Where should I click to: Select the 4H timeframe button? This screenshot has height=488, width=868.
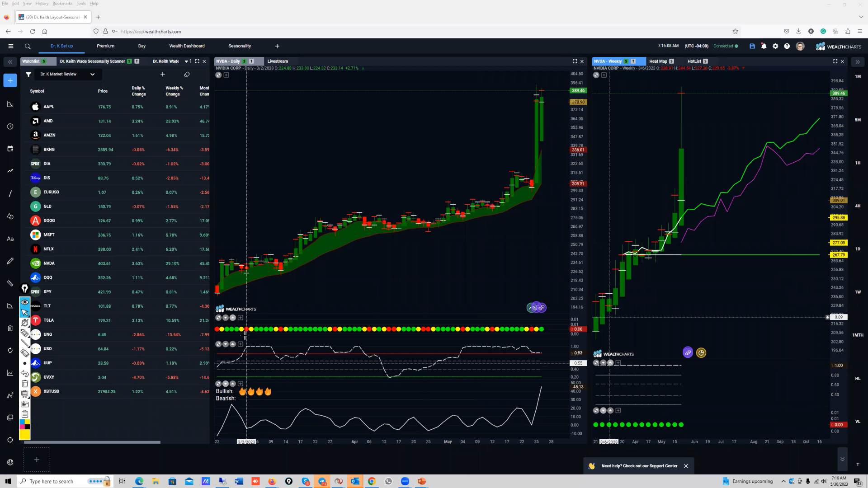(858, 206)
